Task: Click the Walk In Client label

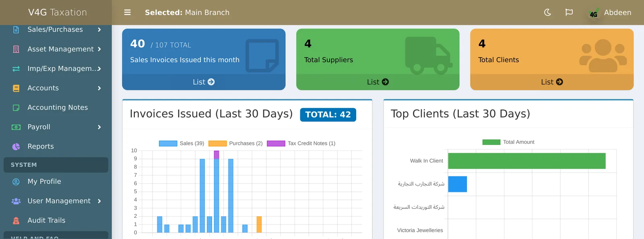Action: (x=426, y=161)
